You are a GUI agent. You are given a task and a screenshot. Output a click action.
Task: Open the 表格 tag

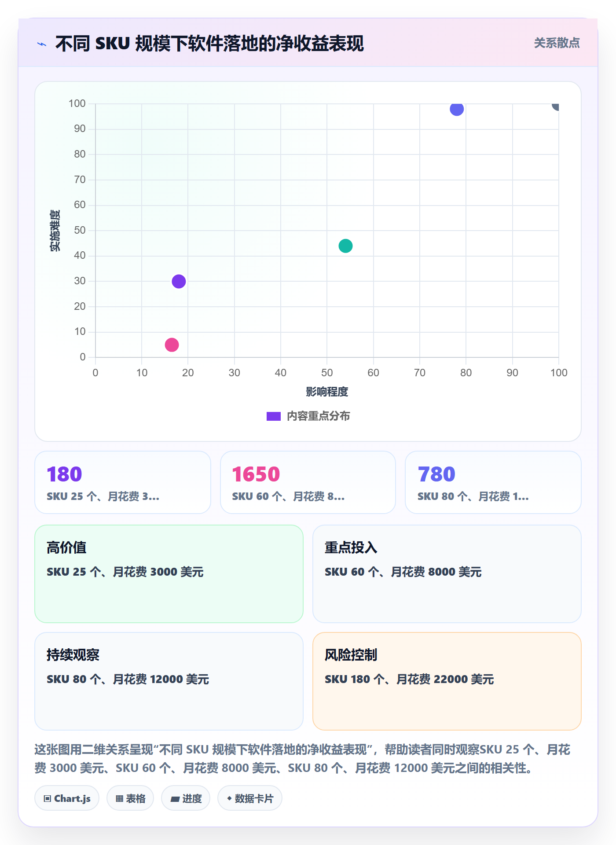[x=130, y=798]
